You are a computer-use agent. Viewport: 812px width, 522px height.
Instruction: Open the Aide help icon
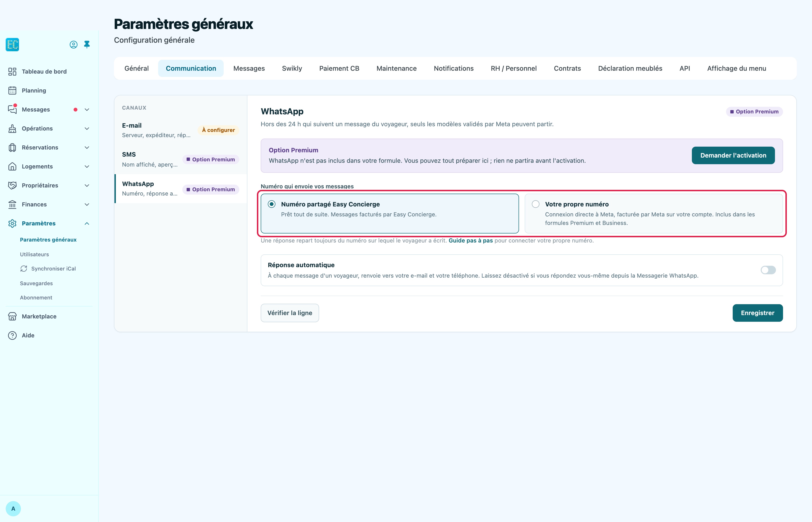[x=12, y=335]
